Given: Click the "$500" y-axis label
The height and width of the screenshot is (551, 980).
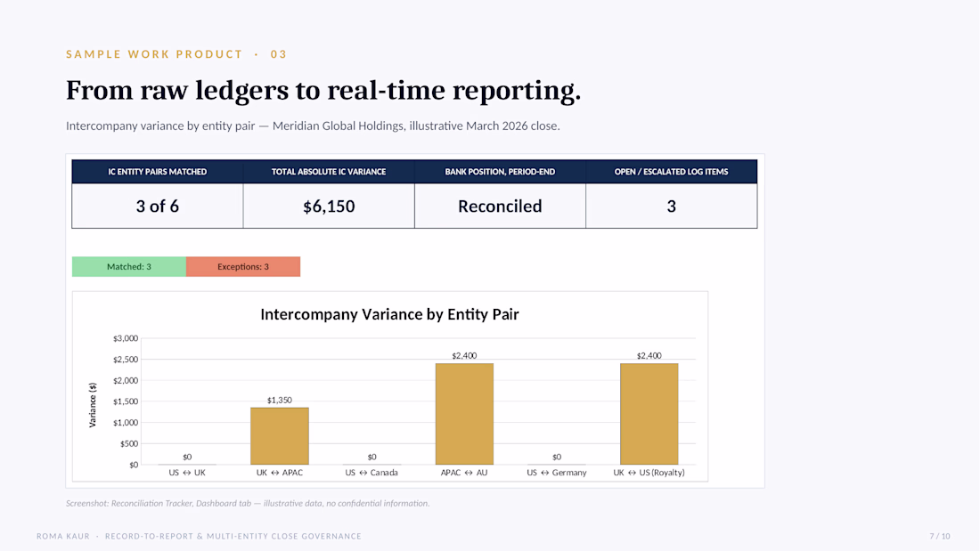Looking at the screenshot, I should (x=129, y=444).
